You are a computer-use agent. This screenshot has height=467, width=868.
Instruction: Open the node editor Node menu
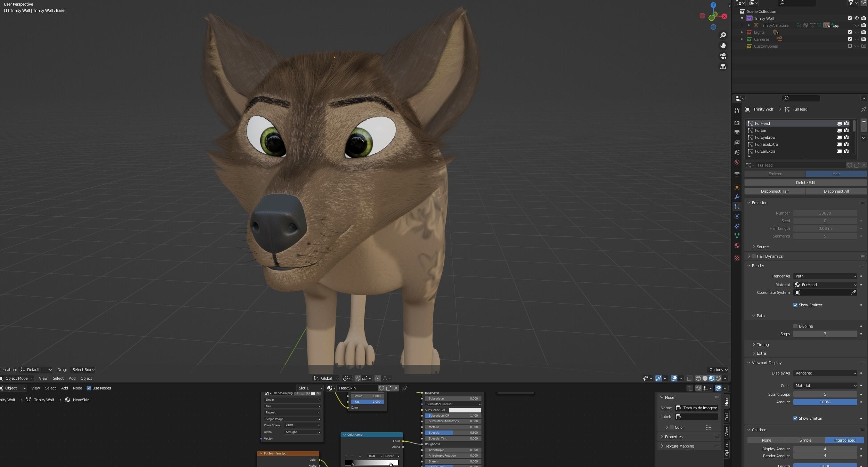coord(77,388)
